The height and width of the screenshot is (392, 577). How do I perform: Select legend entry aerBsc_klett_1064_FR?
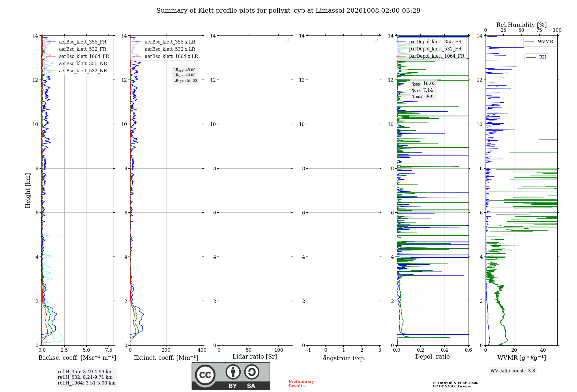tap(78, 56)
